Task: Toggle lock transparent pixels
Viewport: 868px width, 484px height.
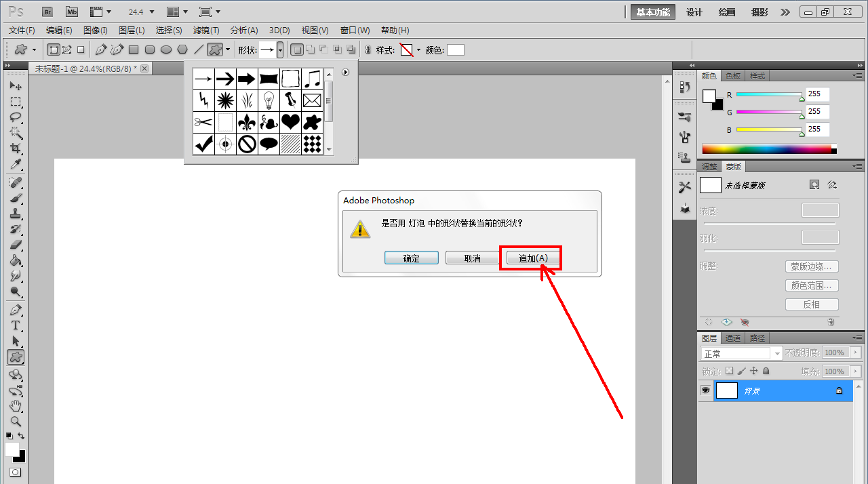Action: (x=729, y=371)
